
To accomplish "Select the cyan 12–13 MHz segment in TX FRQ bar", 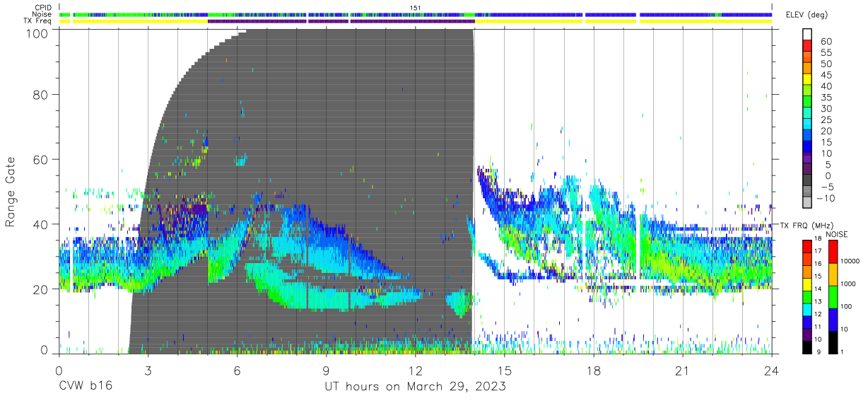I will (x=807, y=309).
